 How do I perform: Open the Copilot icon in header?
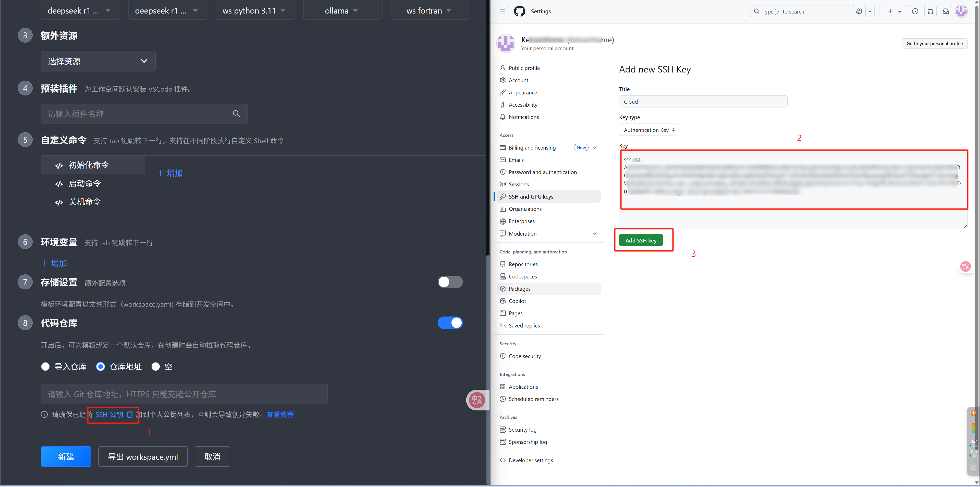[x=859, y=11]
